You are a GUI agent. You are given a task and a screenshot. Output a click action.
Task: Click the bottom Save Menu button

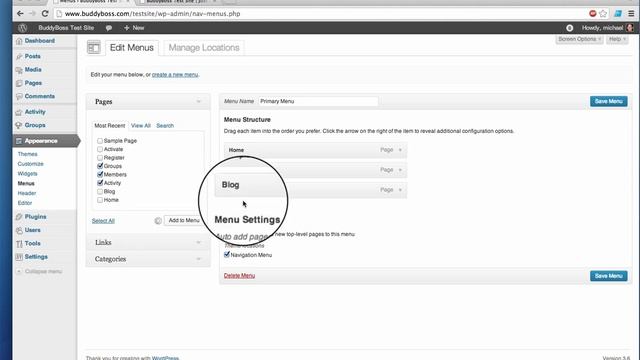pyautogui.click(x=609, y=276)
